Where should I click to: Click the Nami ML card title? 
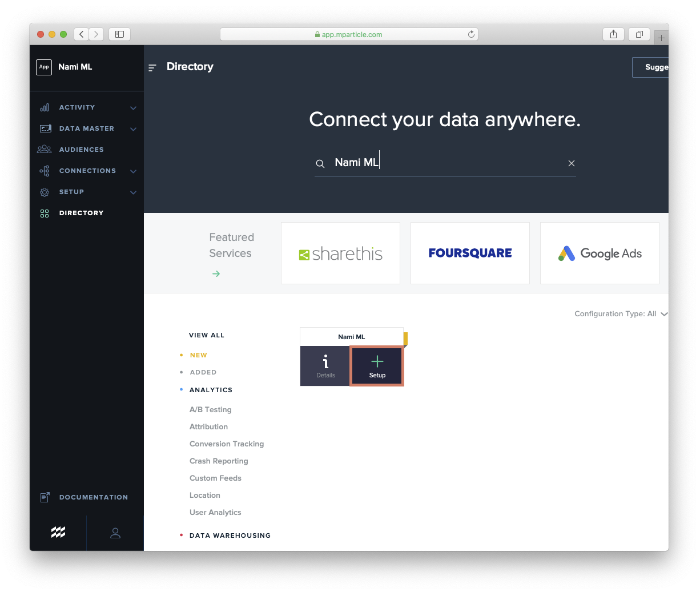click(x=352, y=337)
